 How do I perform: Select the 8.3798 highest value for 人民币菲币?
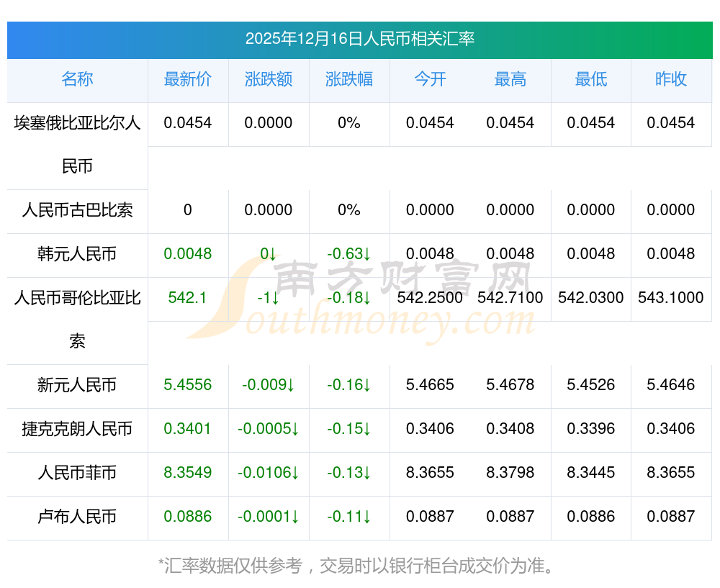click(x=510, y=473)
